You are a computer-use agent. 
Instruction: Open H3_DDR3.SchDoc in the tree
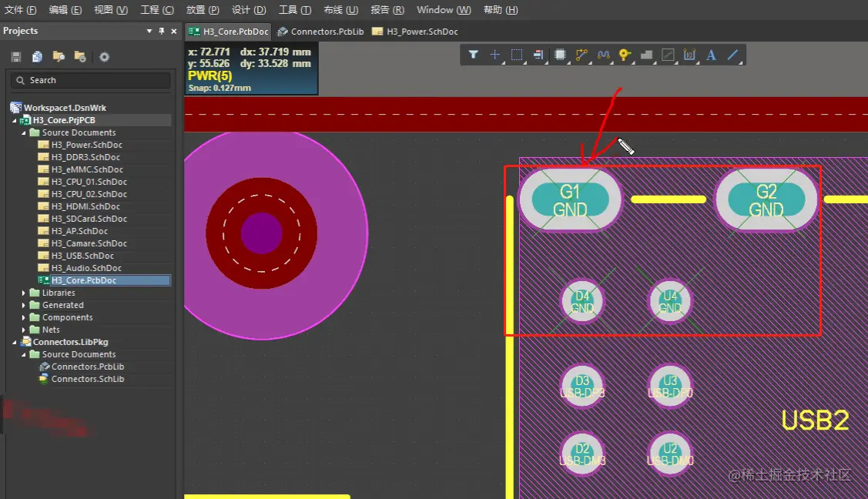coord(85,157)
